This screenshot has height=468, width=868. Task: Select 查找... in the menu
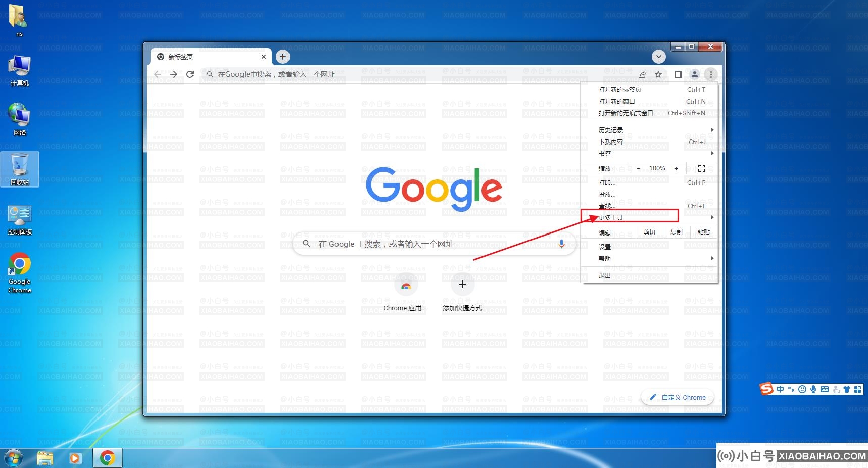click(x=649, y=206)
